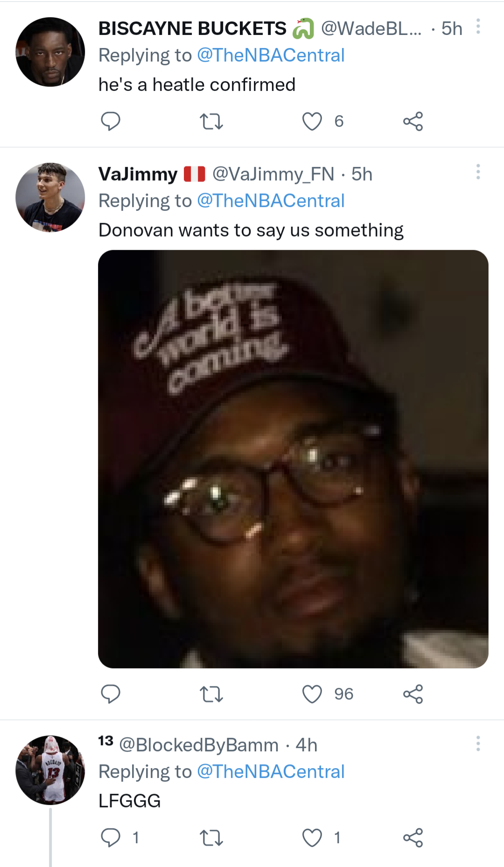Image resolution: width=504 pixels, height=867 pixels.
Task: Share BISCAYNE BUCKETS' tweet
Action: click(413, 121)
